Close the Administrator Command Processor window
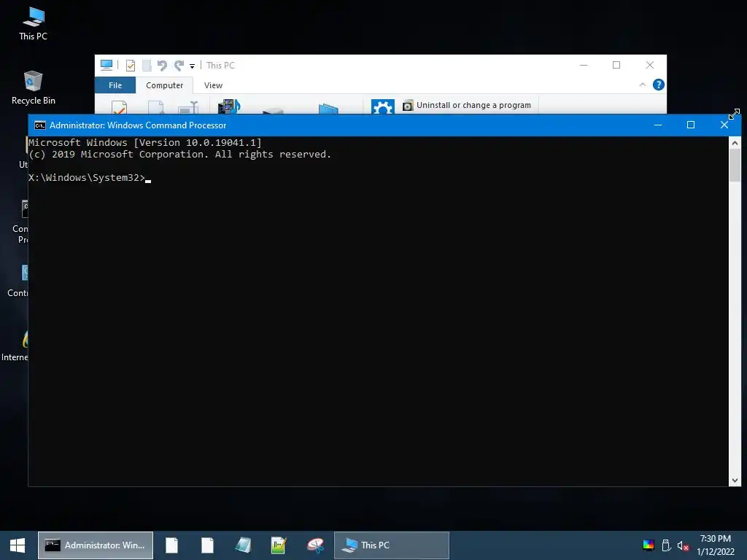Viewport: 747px width, 560px height. click(724, 125)
